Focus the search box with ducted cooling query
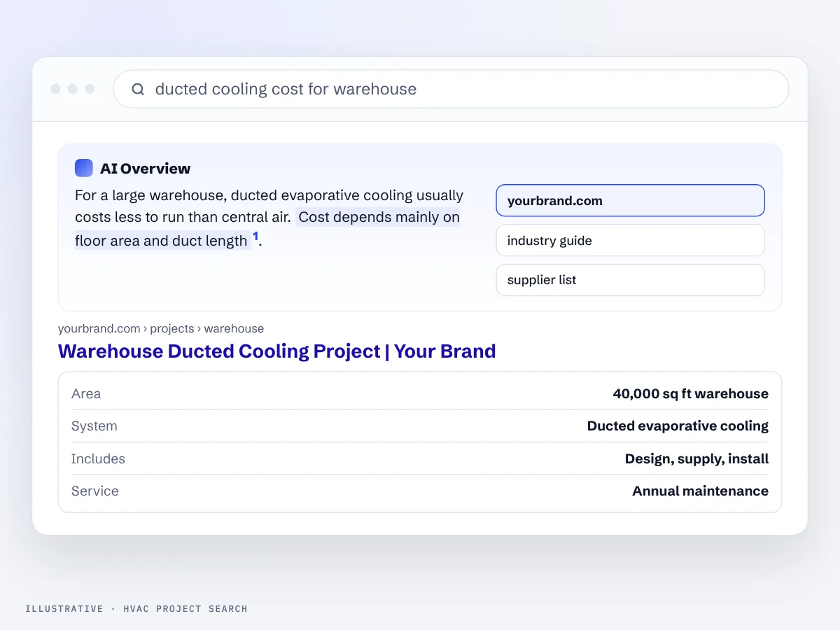 pyautogui.click(x=451, y=89)
